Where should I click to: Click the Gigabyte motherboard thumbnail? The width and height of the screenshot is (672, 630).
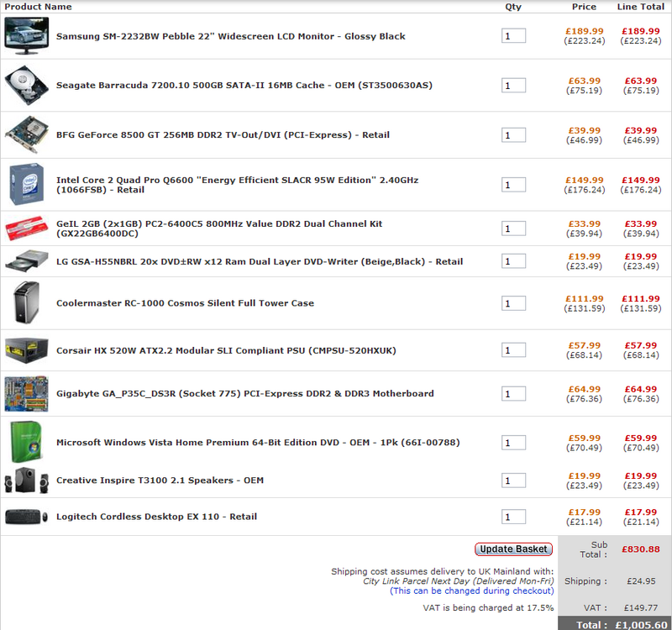(x=27, y=394)
